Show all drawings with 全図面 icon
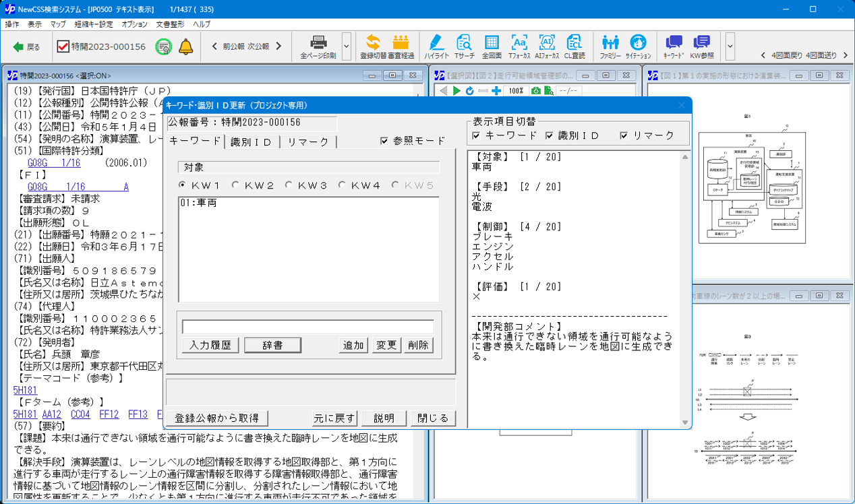Image resolution: width=855 pixels, height=504 pixels. tap(492, 46)
